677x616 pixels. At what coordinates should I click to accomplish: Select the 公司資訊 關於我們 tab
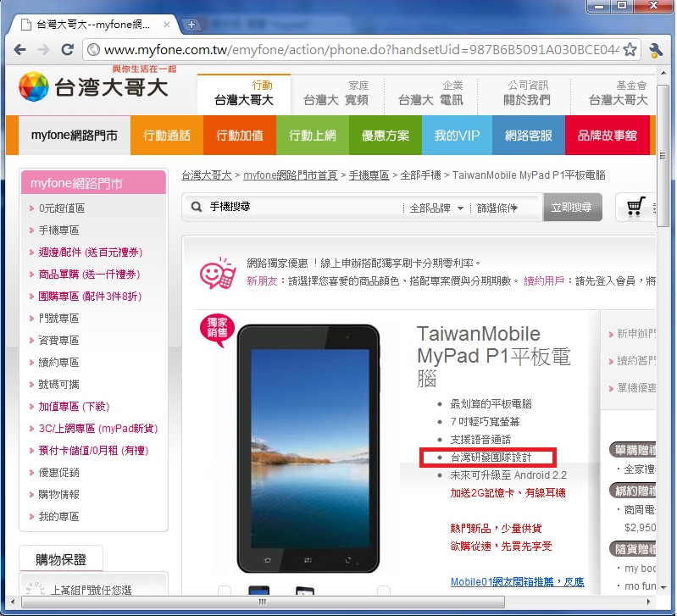pyautogui.click(x=527, y=94)
